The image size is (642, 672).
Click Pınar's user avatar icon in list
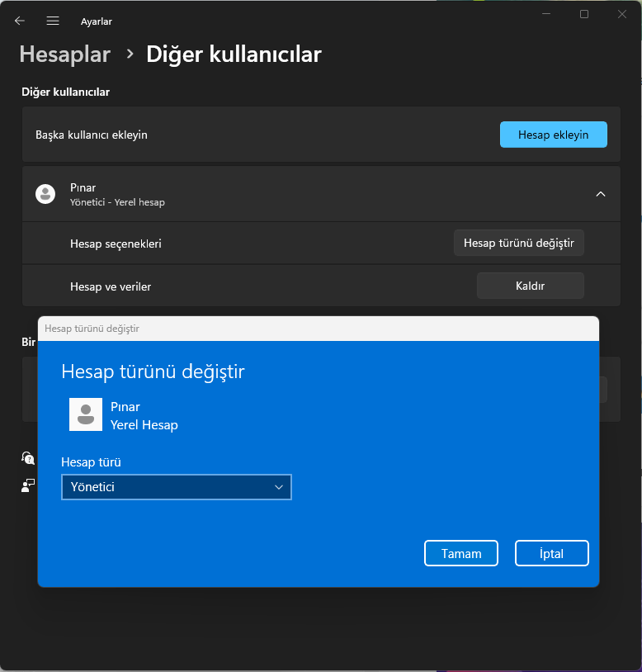[x=45, y=194]
